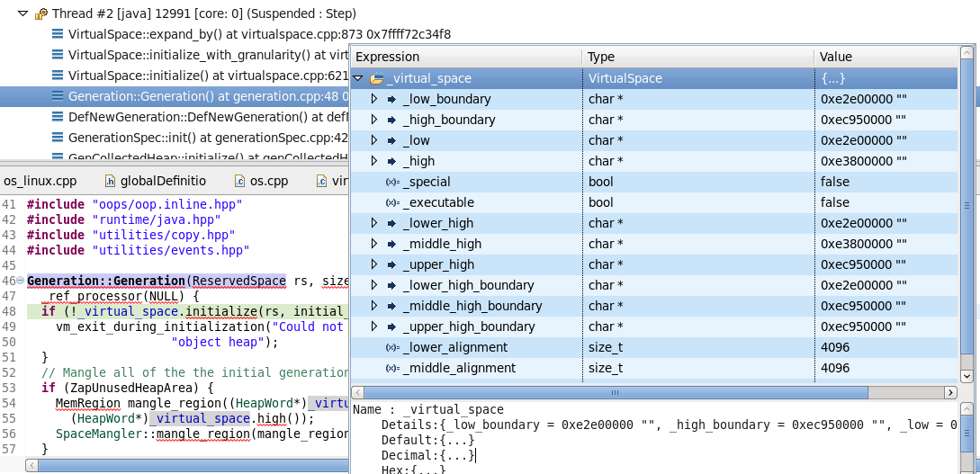
Task: Click the pointer arrow icon for _lower_high_boundary
Action: coord(391,285)
